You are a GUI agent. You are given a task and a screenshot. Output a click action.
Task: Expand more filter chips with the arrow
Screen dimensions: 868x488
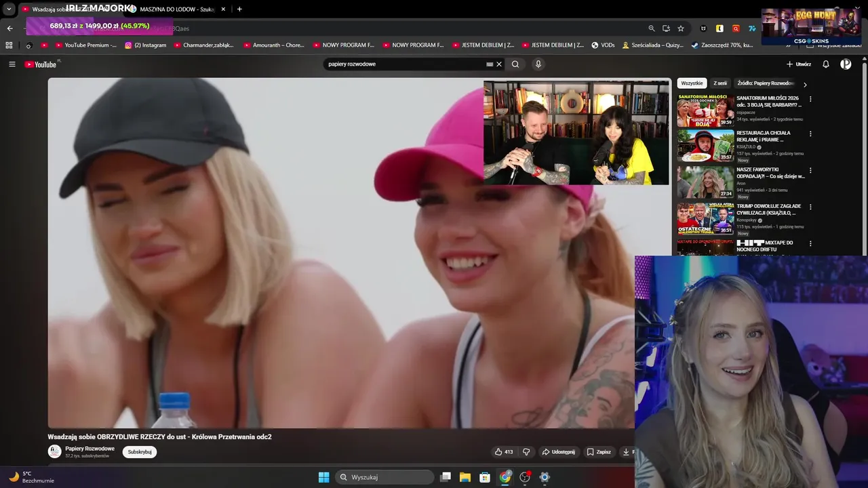point(805,85)
